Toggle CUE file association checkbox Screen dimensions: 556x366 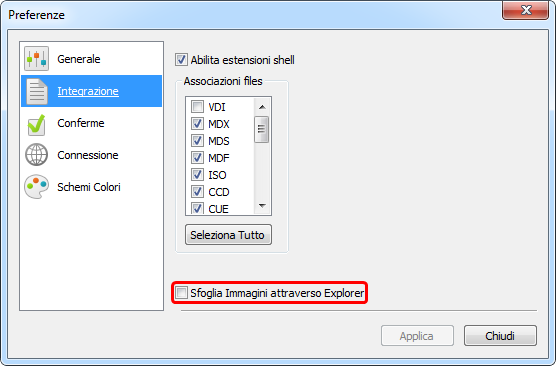point(197,208)
